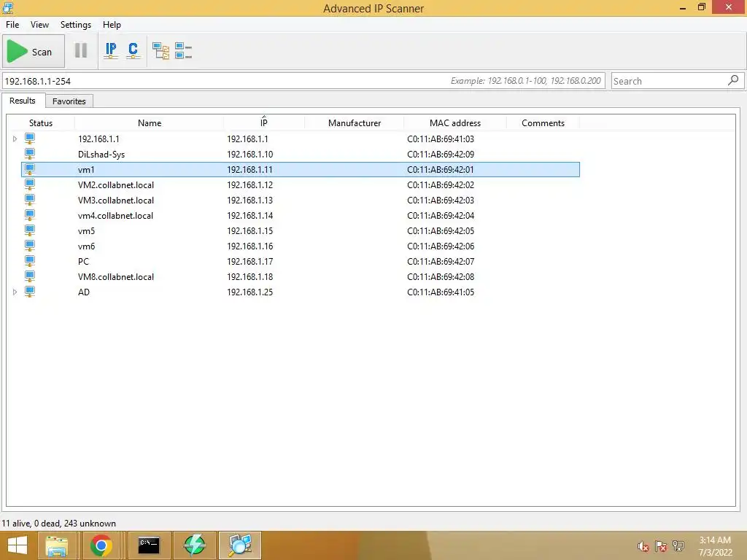Open Command Prompt from the taskbar

pyautogui.click(x=149, y=545)
